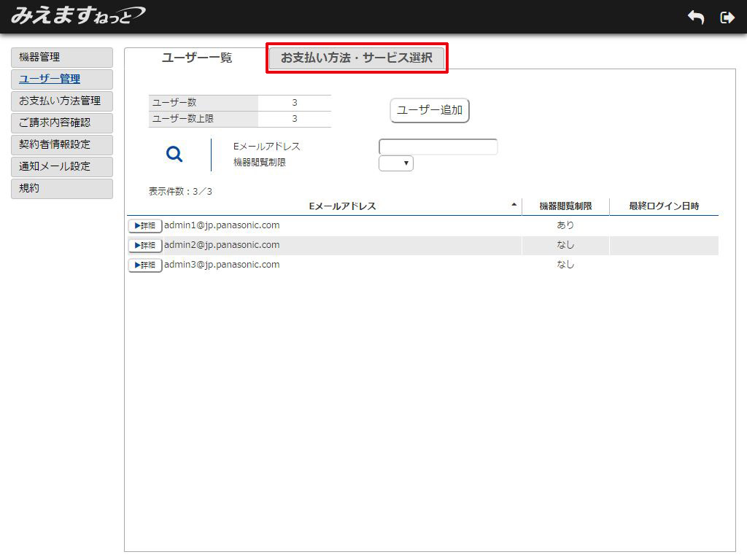Click the Eメールアドレス search input field
This screenshot has width=747, height=560.
(x=438, y=147)
